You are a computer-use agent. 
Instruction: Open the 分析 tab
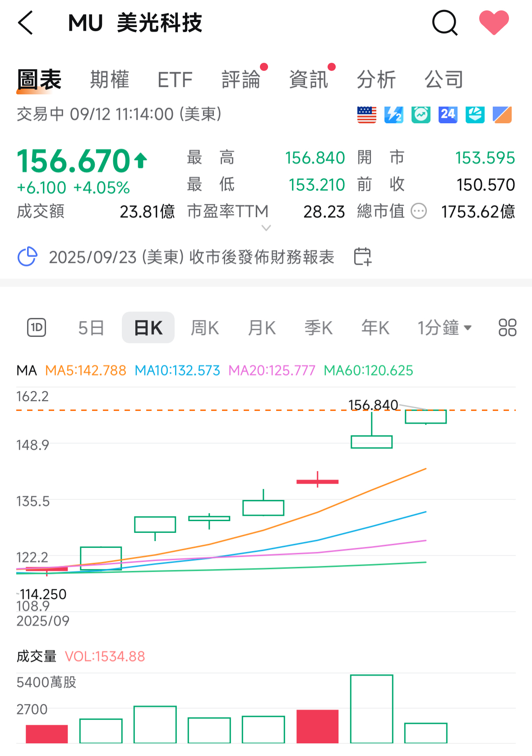(376, 80)
